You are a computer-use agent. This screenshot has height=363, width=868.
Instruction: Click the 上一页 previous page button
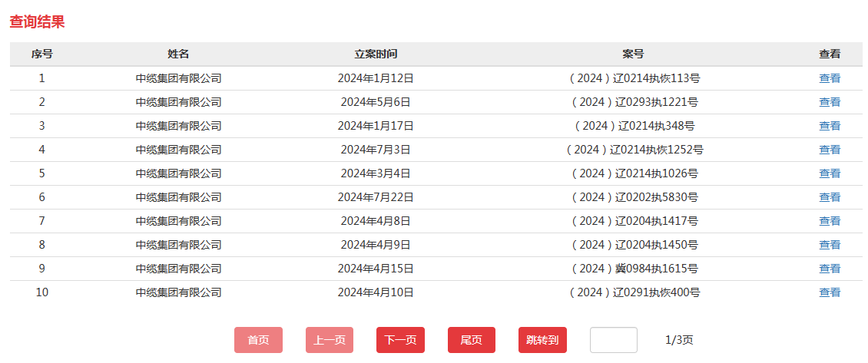[330, 340]
